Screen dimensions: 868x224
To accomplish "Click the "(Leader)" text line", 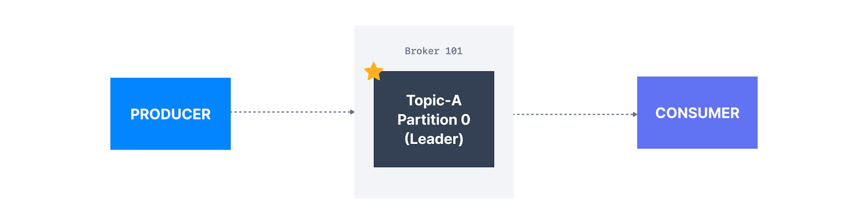I will (434, 139).
